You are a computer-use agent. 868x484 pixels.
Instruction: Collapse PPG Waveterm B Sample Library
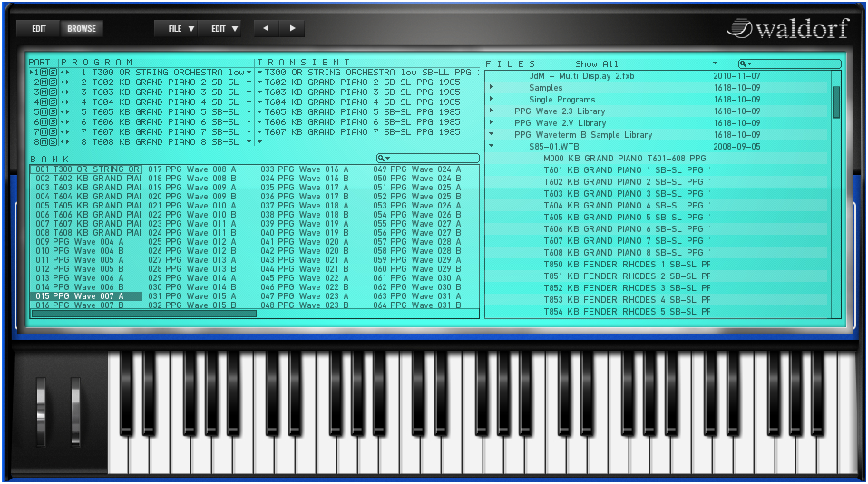click(x=491, y=134)
